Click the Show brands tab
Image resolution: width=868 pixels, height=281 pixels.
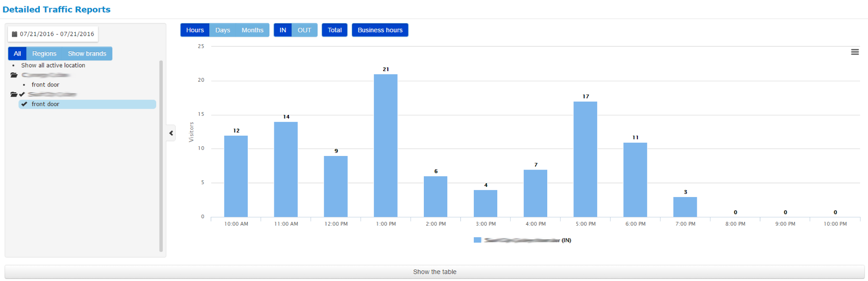87,53
